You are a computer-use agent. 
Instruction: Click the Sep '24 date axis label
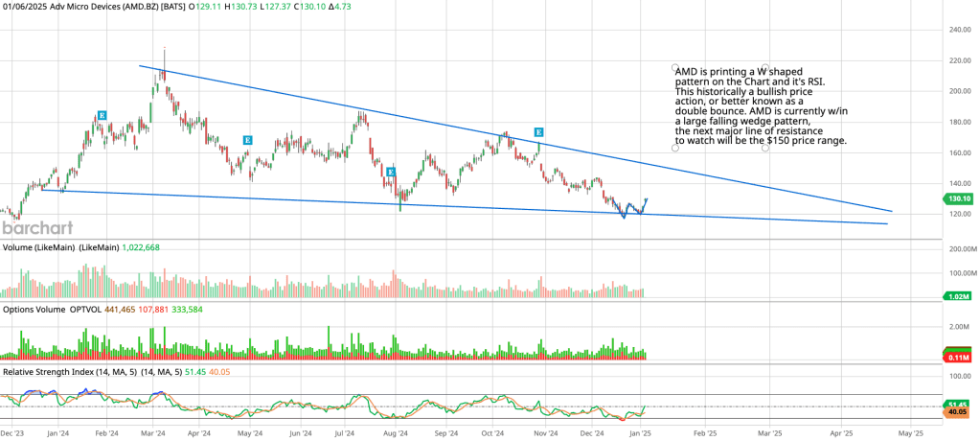tap(446, 433)
